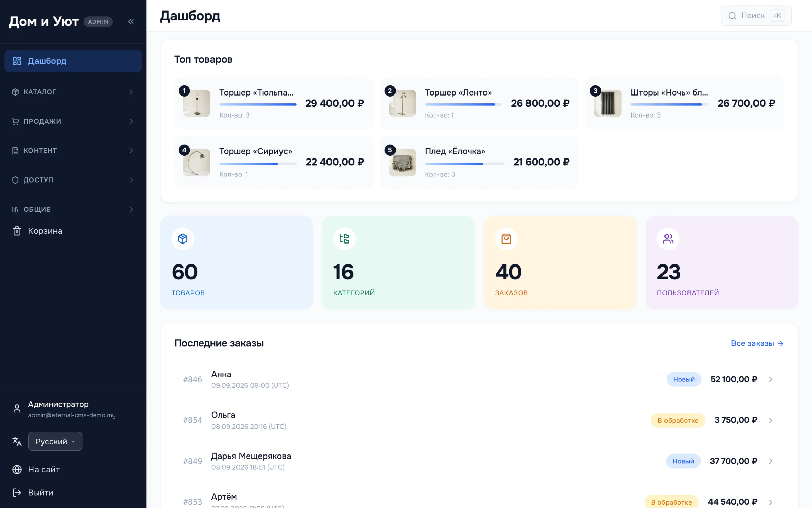The height and width of the screenshot is (508, 812).
Task: Expand the Контент section chevron
Action: pyautogui.click(x=131, y=150)
